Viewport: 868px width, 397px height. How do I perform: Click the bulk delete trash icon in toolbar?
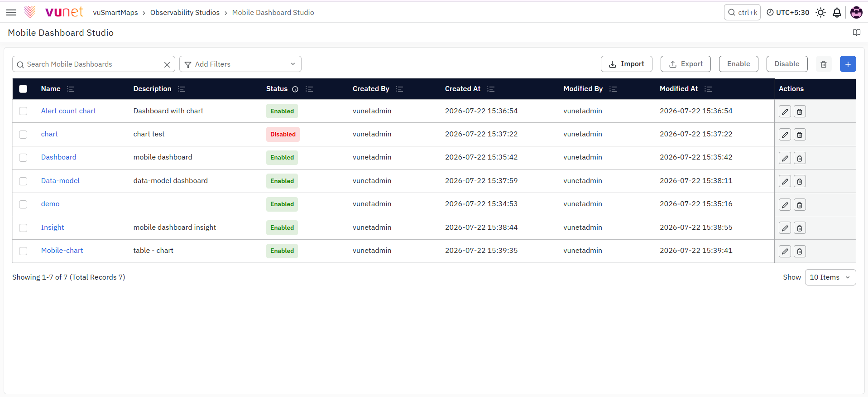[824, 64]
